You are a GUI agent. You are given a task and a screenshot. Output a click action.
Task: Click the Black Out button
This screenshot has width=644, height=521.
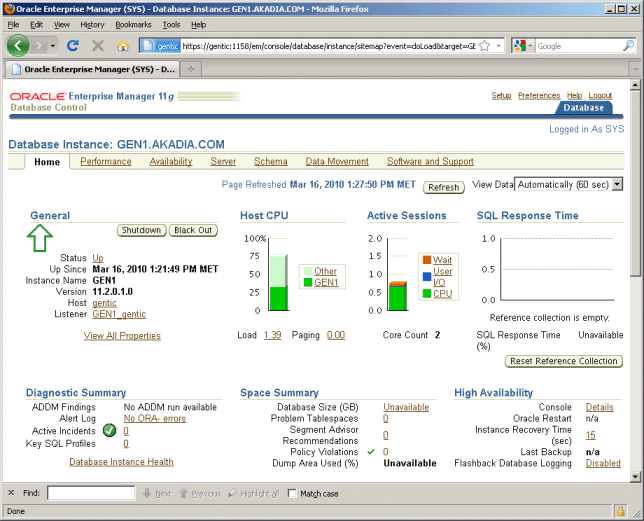tap(193, 230)
